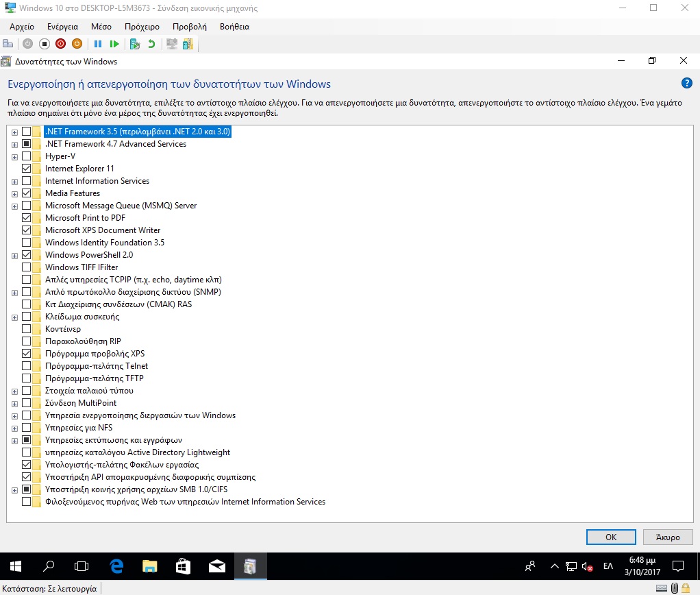Viewport: 700px width, 595px height.
Task: Expand Internet Information Services node
Action: click(x=15, y=182)
